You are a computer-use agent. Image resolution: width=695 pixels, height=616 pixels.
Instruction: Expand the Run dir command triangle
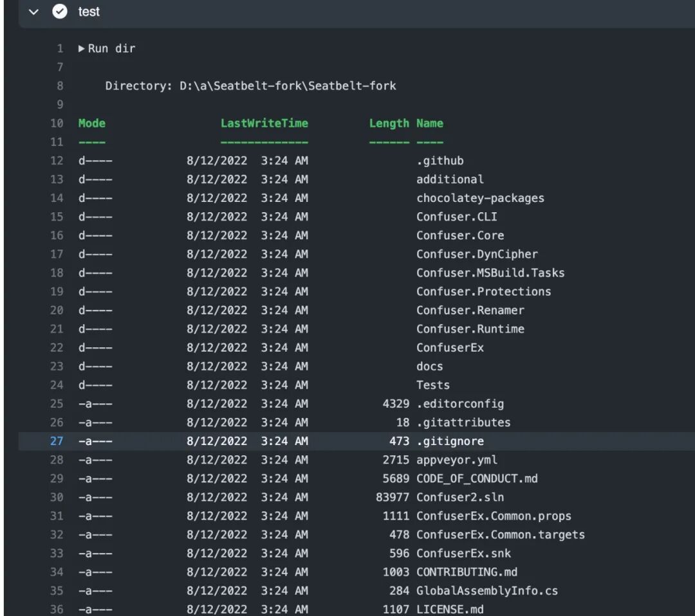[82, 49]
